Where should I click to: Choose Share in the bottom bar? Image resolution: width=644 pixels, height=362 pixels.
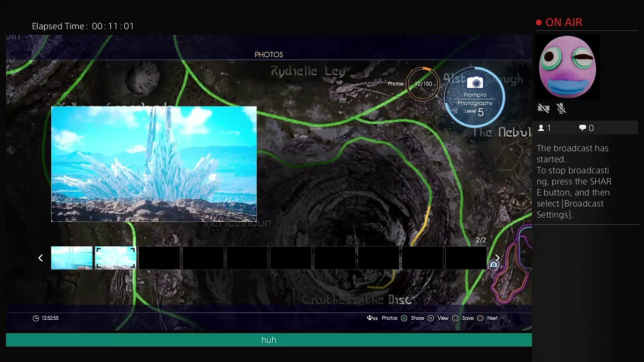click(x=418, y=318)
